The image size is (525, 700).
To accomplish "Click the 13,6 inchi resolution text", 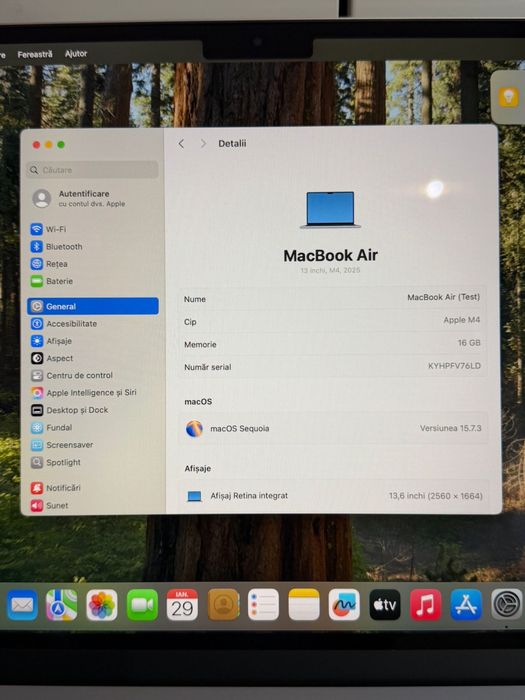I will (x=435, y=496).
